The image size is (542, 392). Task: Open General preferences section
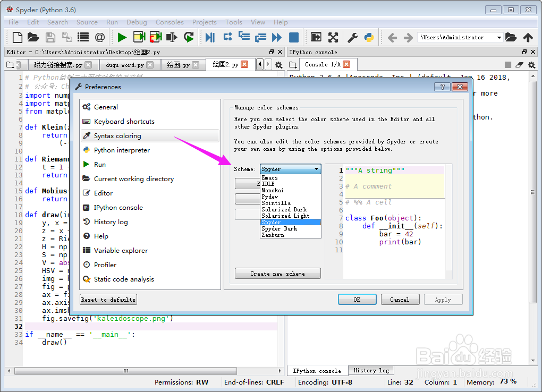tap(150, 107)
